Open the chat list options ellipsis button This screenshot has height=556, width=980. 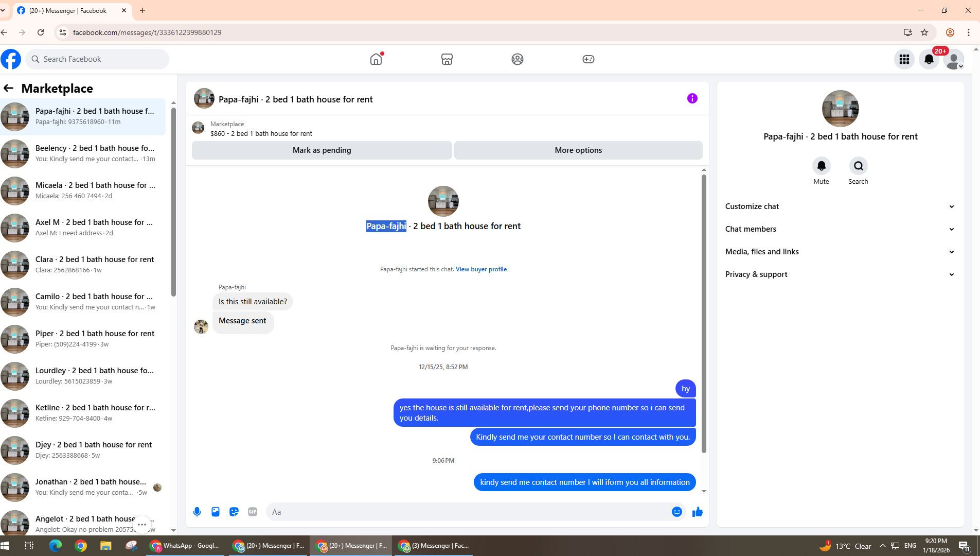point(142,525)
